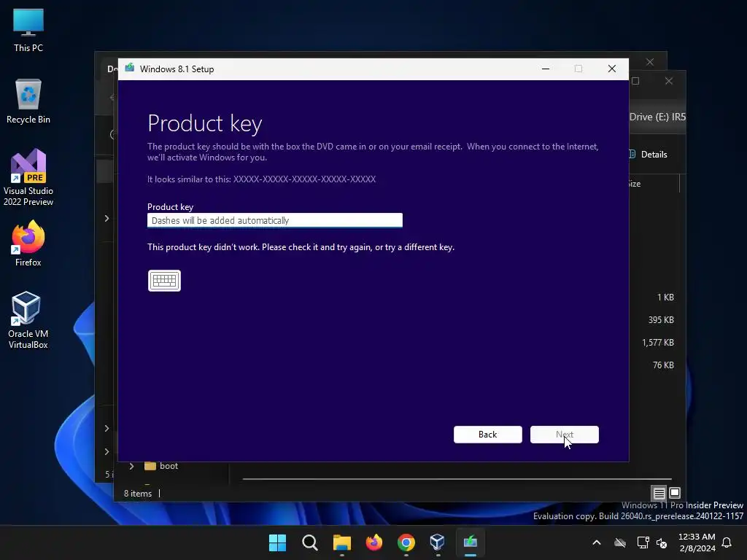Click the 1,577 KB size cell
Screen dimensions: 747x560
point(658,343)
